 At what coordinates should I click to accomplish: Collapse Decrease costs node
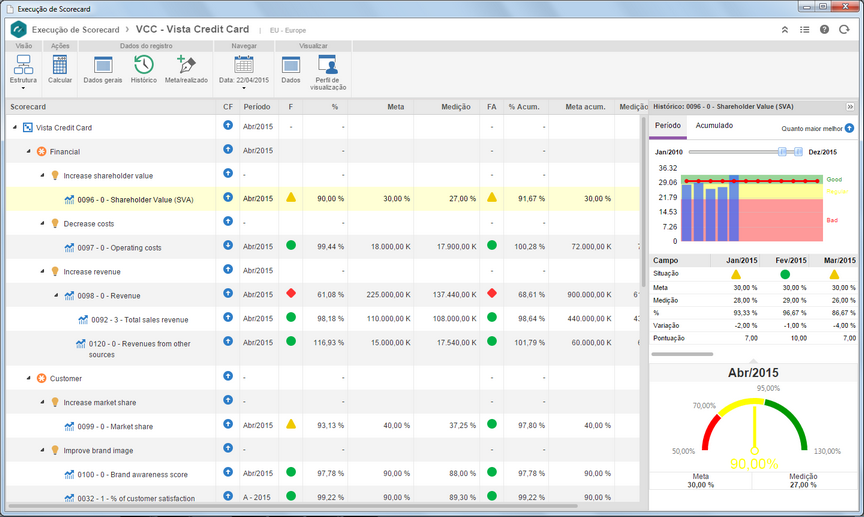coord(42,223)
